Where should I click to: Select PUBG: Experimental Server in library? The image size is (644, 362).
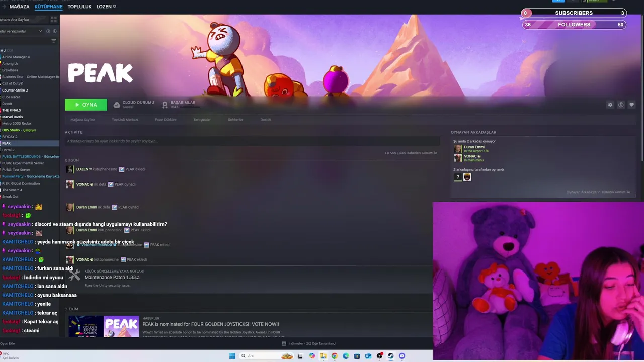coord(23,163)
